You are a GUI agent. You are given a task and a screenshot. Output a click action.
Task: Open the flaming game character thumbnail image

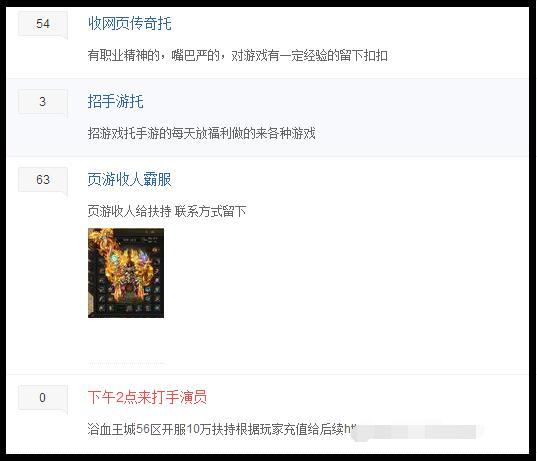coord(126,273)
